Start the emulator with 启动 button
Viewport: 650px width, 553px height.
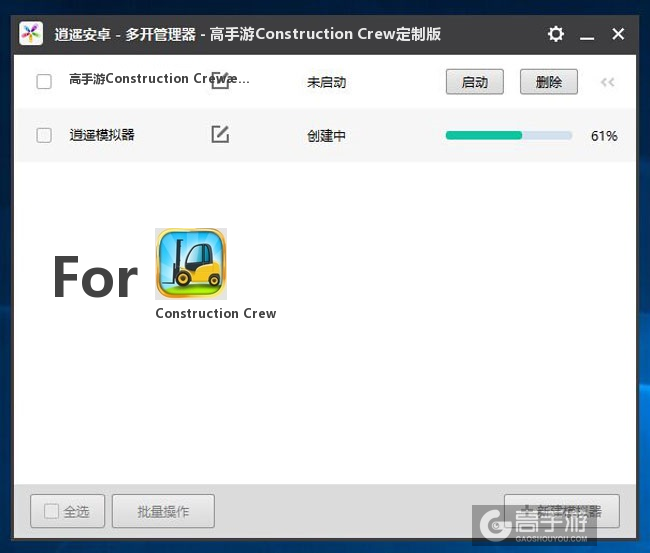coord(475,82)
